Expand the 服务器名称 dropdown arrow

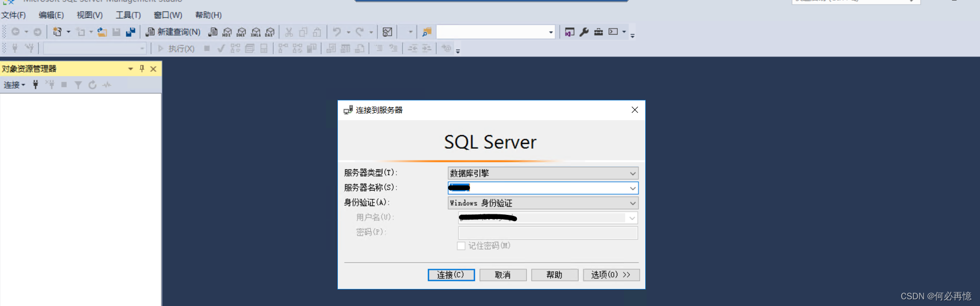633,188
